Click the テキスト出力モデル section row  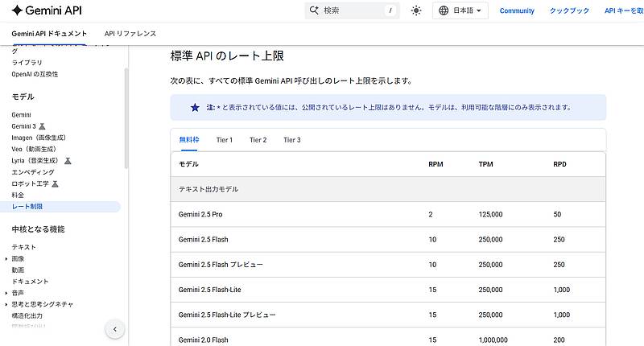tap(388, 189)
